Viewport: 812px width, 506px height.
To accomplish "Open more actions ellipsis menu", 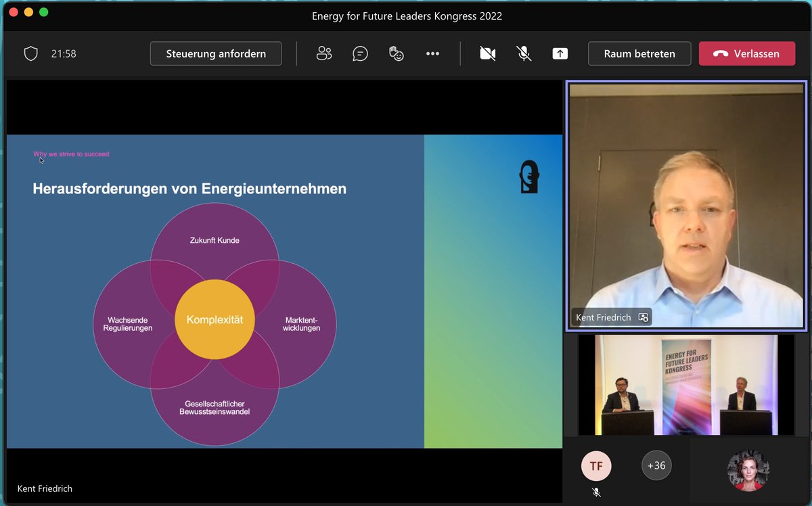I will [433, 53].
